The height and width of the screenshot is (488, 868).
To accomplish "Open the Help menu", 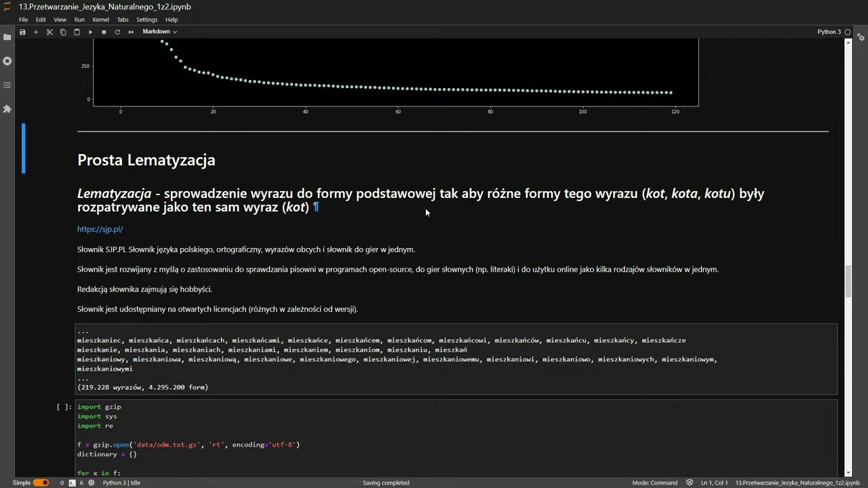I will tap(172, 20).
